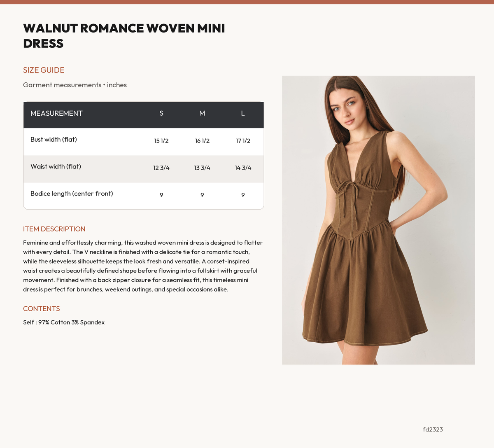
Task: Click bodice length value 9 for size S
Action: coord(161,195)
